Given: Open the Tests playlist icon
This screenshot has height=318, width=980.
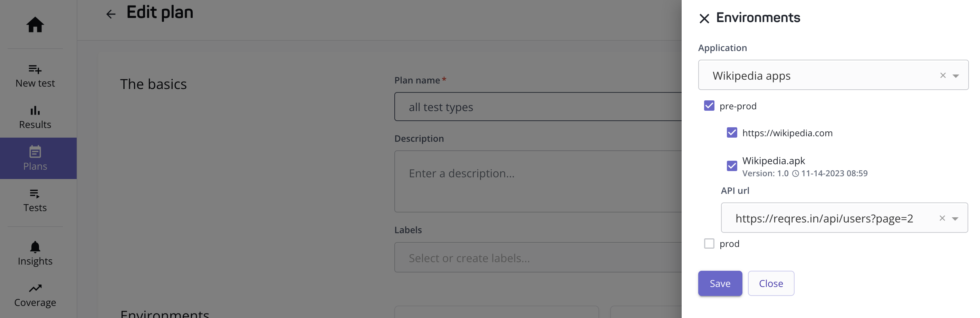Looking at the screenshot, I should [35, 193].
